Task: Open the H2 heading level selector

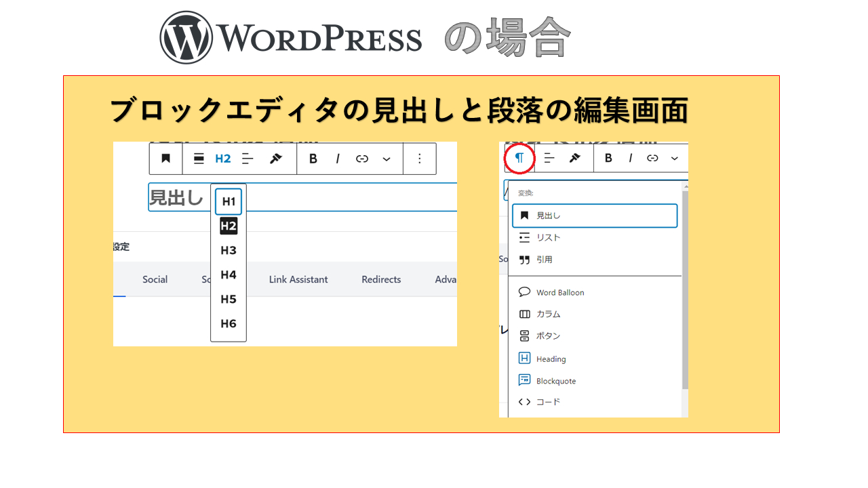Action: point(223,159)
